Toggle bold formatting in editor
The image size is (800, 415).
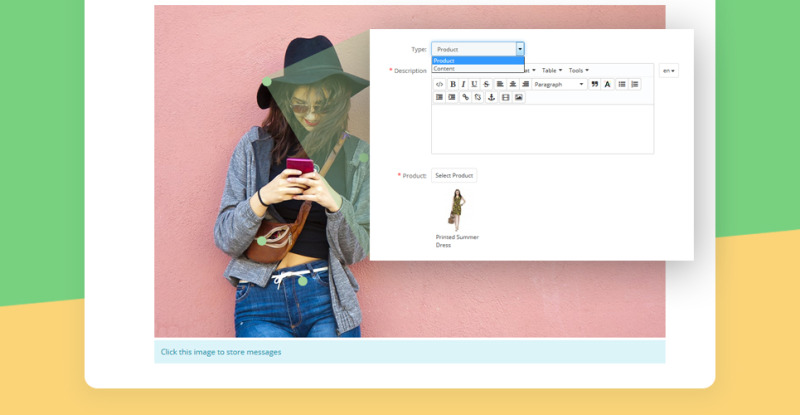453,84
